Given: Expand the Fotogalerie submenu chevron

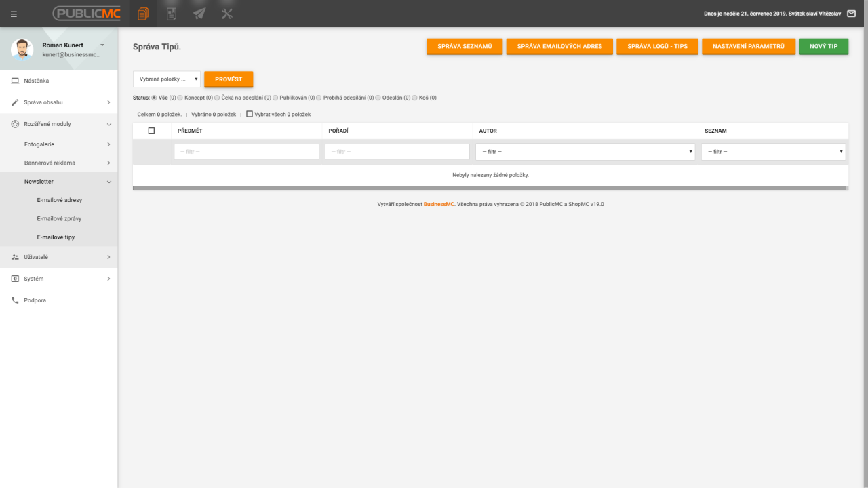Looking at the screenshot, I should pos(108,144).
